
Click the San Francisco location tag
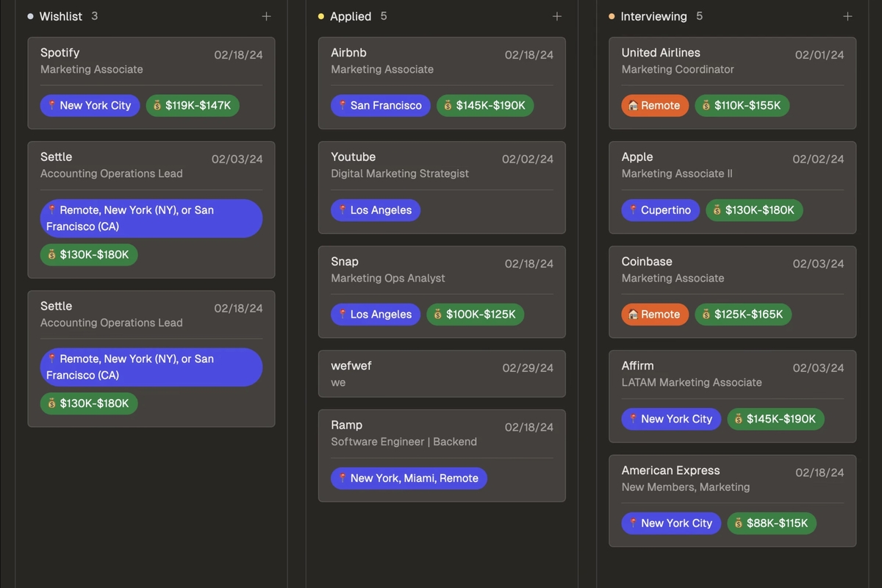point(381,105)
